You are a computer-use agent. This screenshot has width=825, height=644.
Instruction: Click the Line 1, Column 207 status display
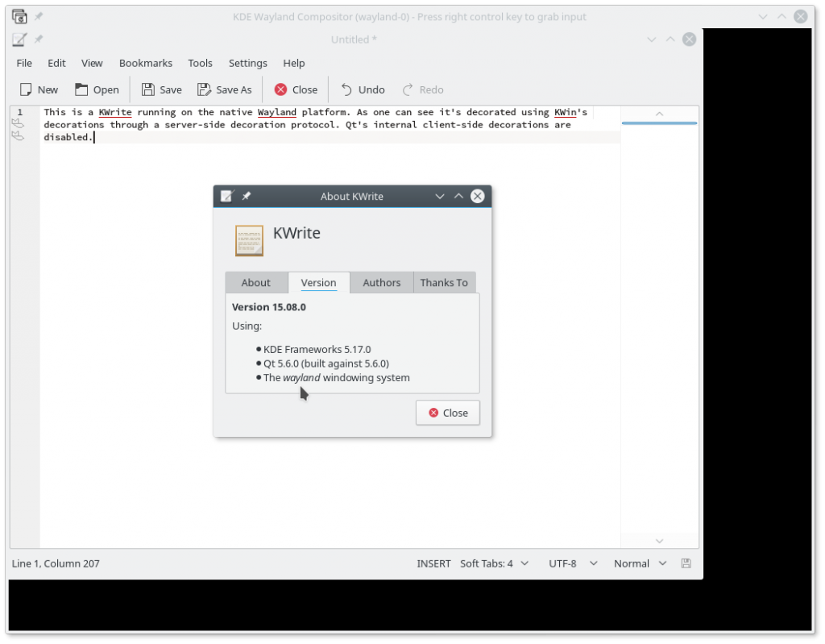pyautogui.click(x=56, y=563)
